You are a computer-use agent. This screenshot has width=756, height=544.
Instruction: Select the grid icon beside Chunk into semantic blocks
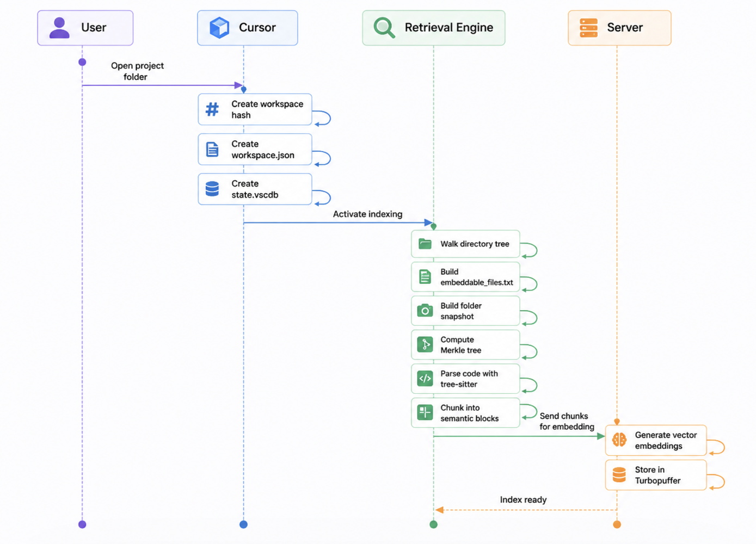point(425,412)
